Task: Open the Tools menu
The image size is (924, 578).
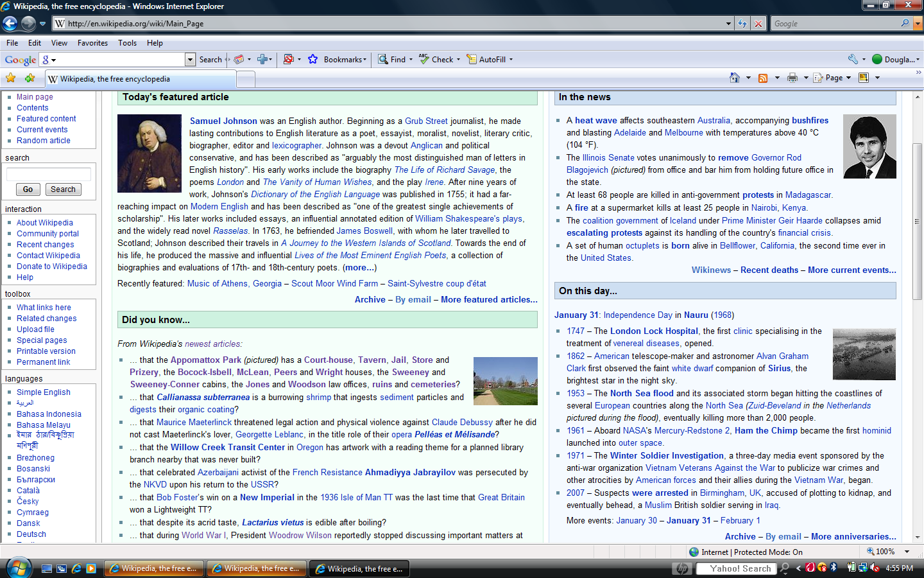Action: coord(127,43)
